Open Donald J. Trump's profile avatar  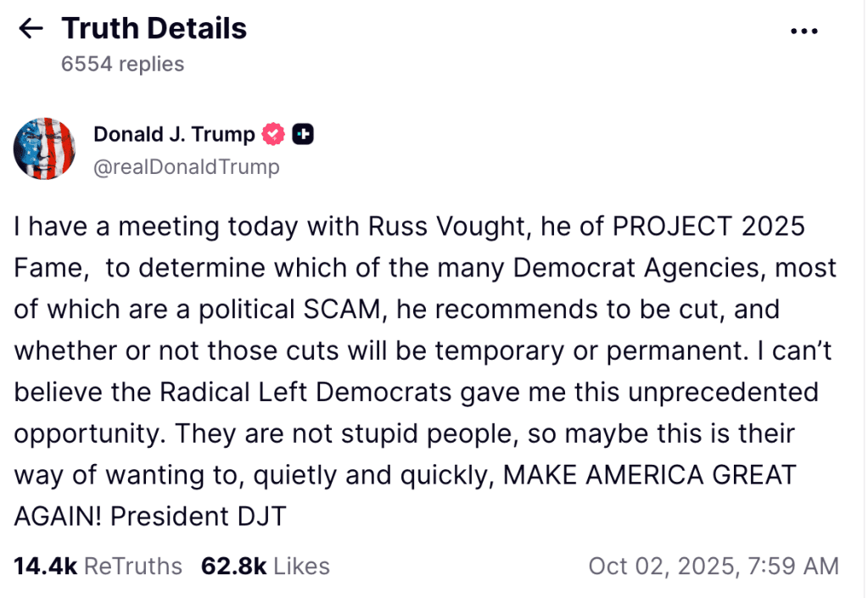coord(45,149)
